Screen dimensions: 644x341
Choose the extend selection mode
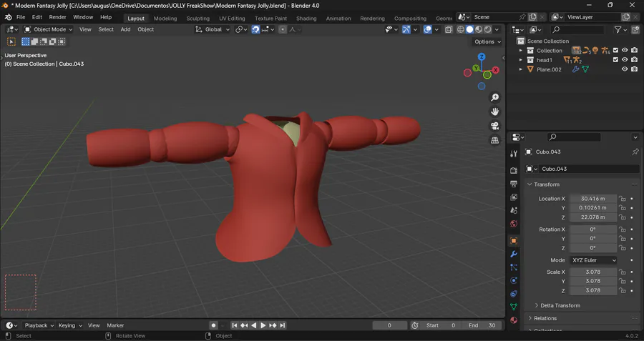[34, 41]
